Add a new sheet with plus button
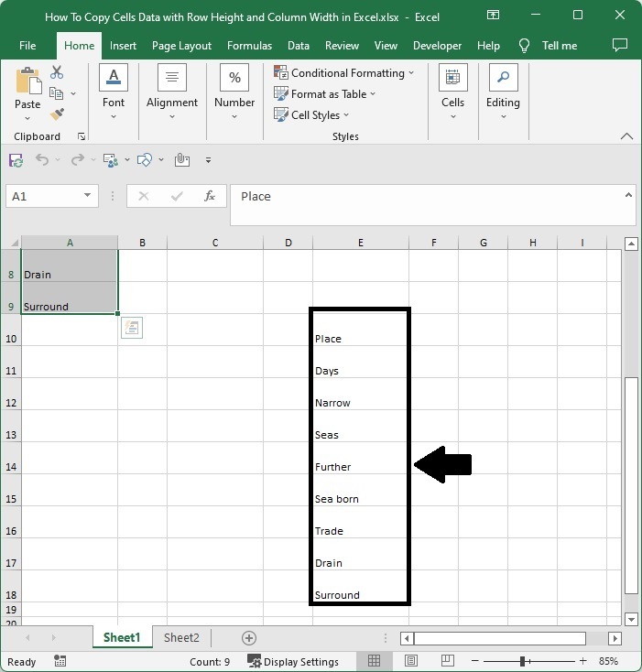Image resolution: width=642 pixels, height=672 pixels. 249,638
